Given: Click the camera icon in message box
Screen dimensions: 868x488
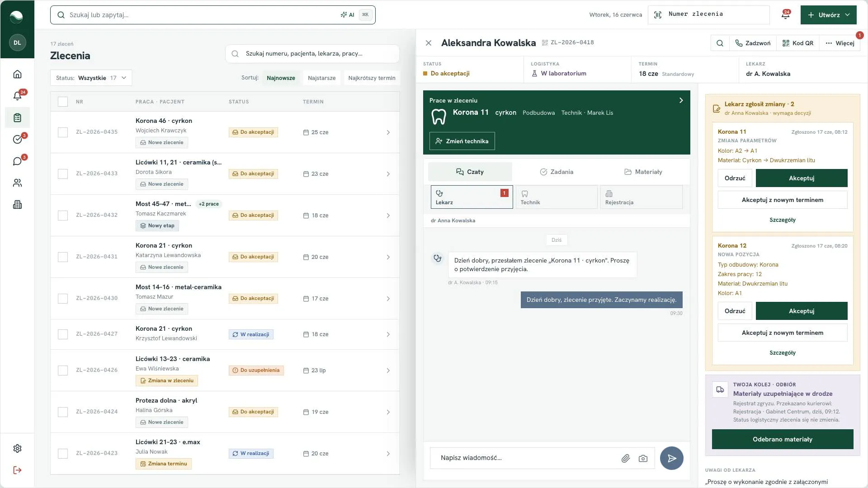Looking at the screenshot, I should tap(643, 458).
